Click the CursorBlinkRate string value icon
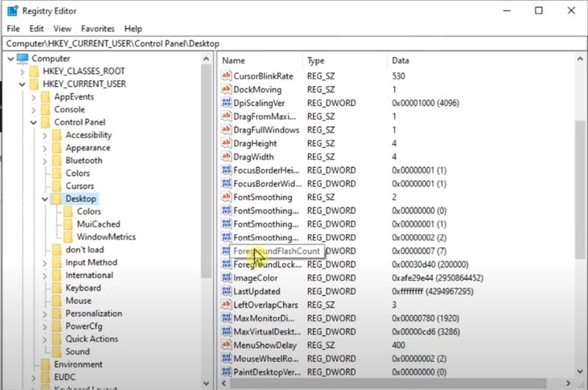588x390 pixels. click(x=226, y=76)
